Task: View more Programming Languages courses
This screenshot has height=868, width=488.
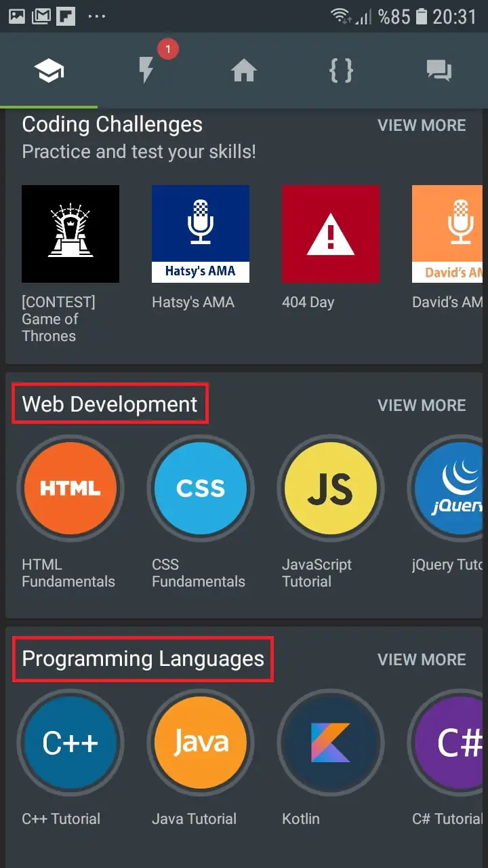Action: (422, 660)
